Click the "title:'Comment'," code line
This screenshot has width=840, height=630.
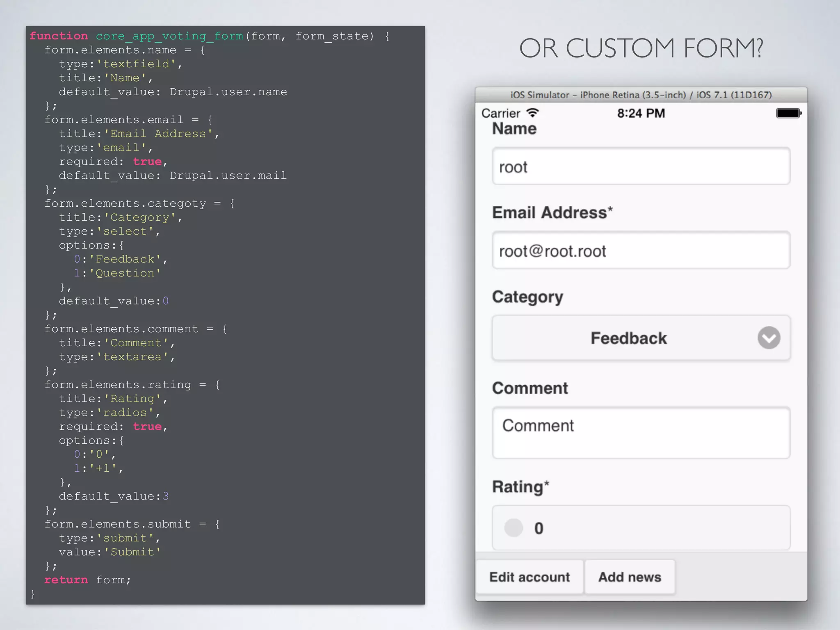(x=117, y=343)
